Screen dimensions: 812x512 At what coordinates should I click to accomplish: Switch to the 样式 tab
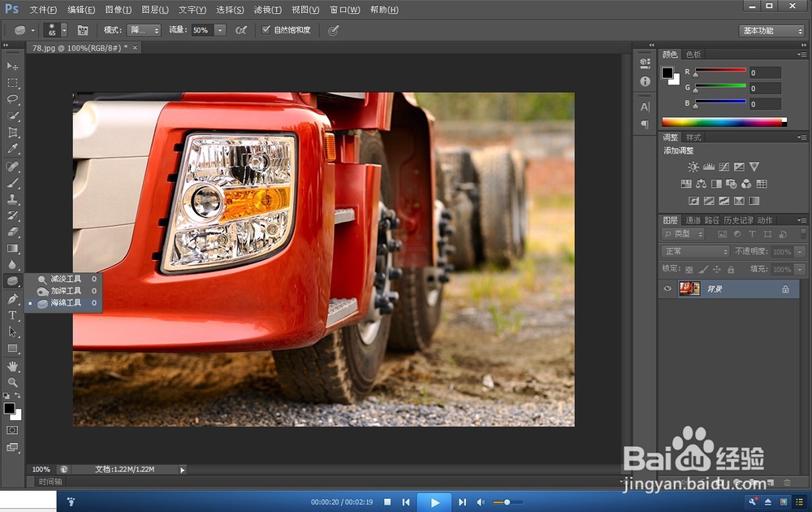(x=693, y=137)
